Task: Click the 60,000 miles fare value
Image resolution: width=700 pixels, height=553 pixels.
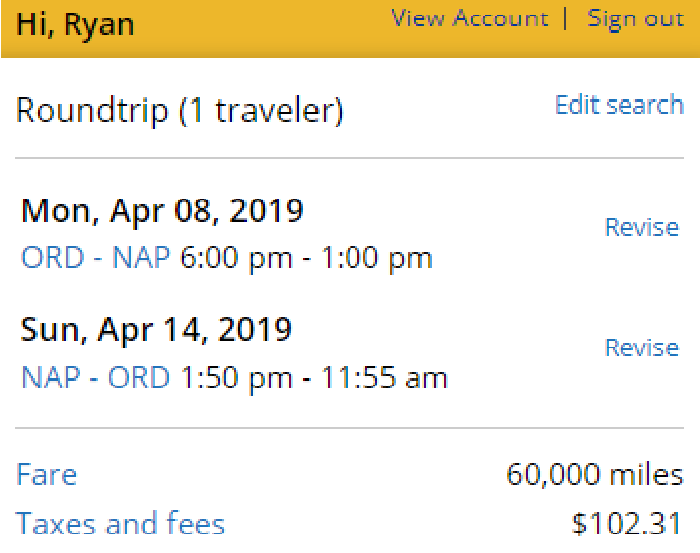Action: click(595, 474)
